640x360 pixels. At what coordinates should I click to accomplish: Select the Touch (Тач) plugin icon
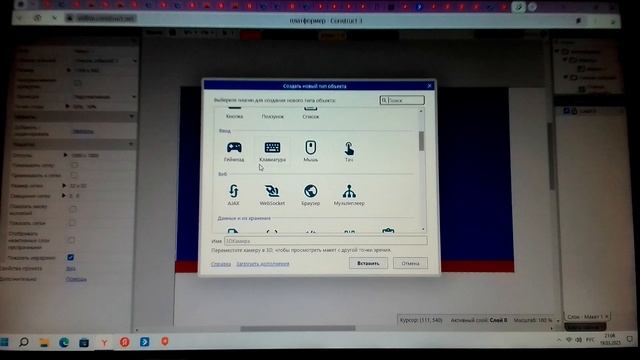pos(349,148)
